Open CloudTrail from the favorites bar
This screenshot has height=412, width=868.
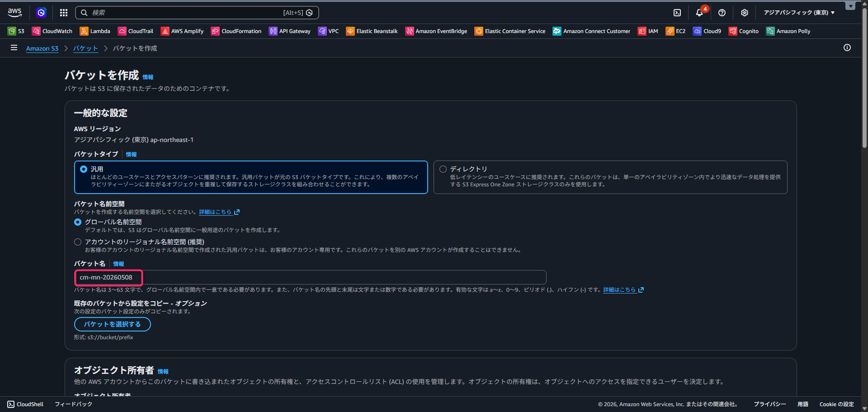(136, 31)
